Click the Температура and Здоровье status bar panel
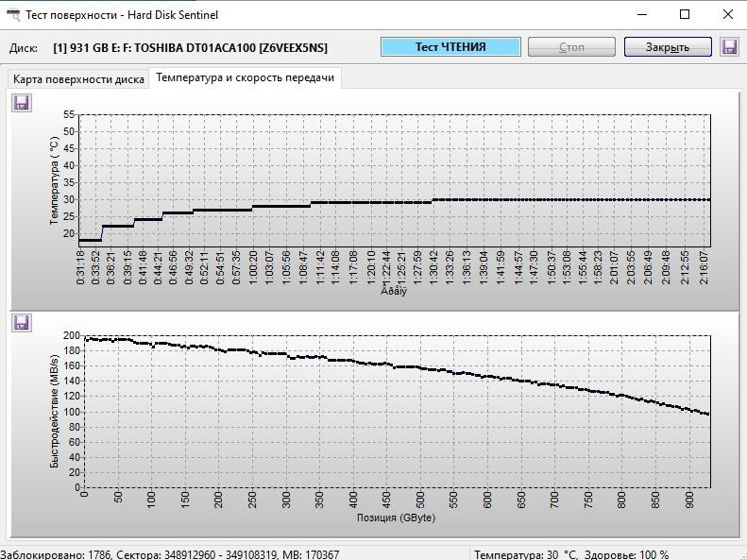 [571, 554]
